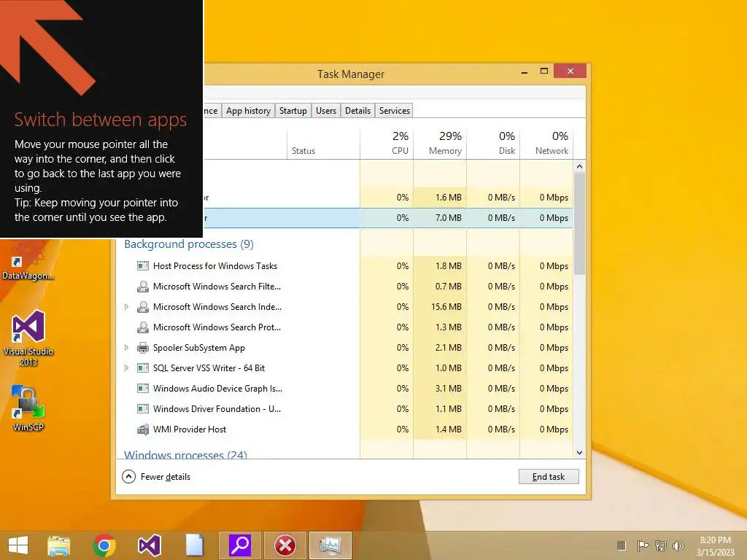Image resolution: width=747 pixels, height=560 pixels.
Task: Click the WMI Provider Host icon
Action: point(142,429)
